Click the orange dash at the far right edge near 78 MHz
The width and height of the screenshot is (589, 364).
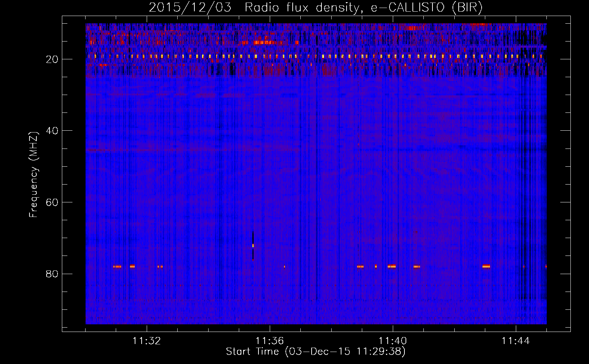[546, 266]
